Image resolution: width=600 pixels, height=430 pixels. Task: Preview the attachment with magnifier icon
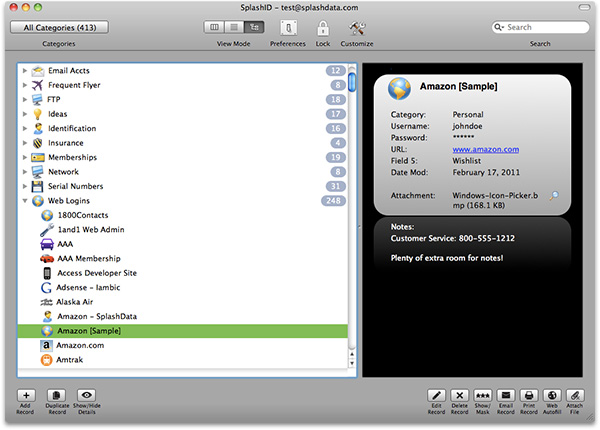coord(554,196)
